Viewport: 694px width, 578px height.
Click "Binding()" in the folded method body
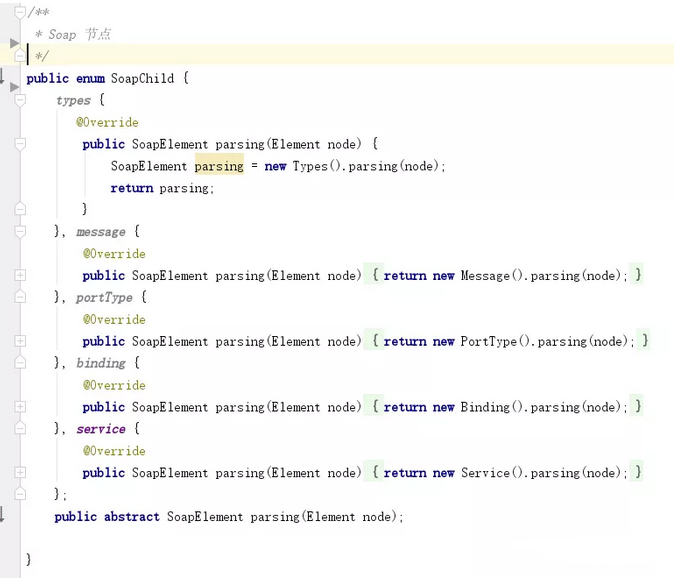point(492,407)
